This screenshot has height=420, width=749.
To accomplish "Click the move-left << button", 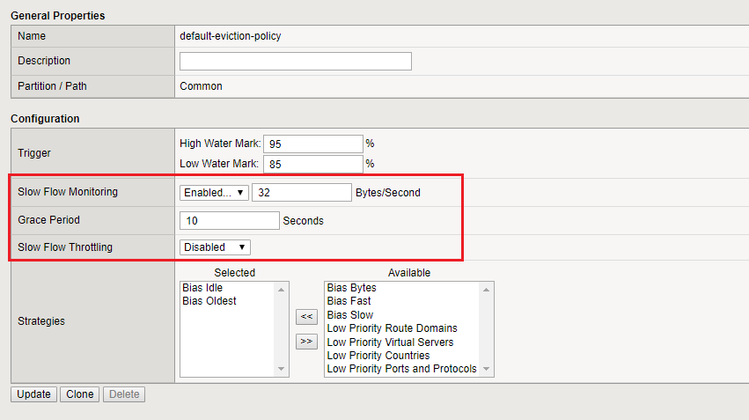I will [307, 317].
